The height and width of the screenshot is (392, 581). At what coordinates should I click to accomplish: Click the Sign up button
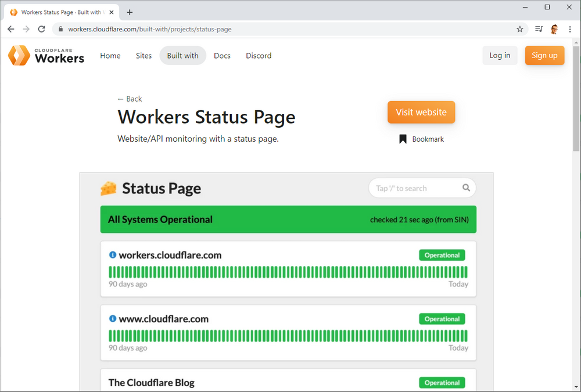coord(544,55)
